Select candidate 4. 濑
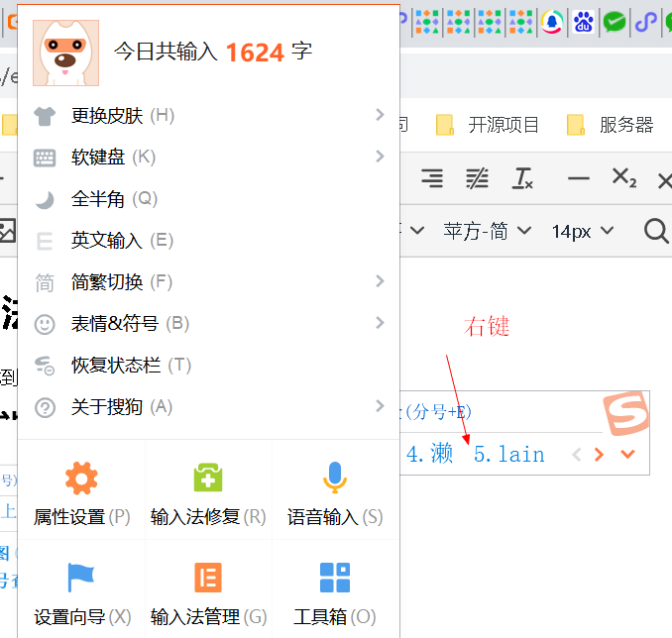672x638 pixels. [x=429, y=454]
